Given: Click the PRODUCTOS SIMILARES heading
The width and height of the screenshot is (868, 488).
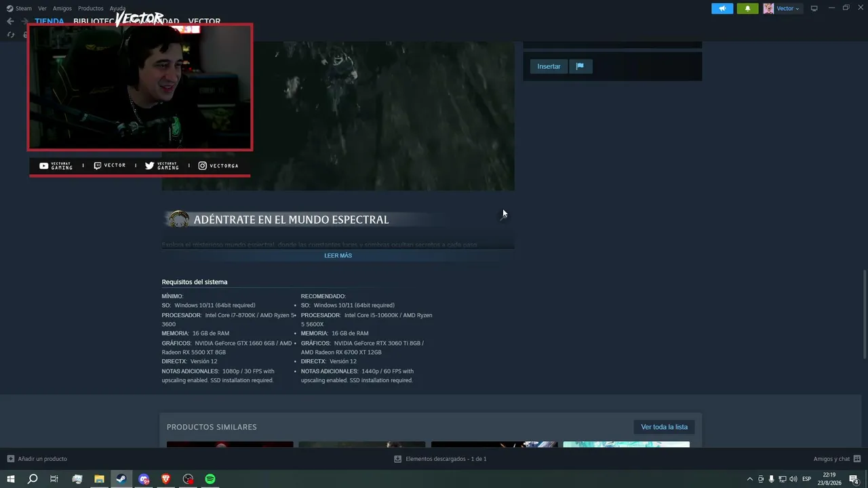Looking at the screenshot, I should [x=212, y=427].
